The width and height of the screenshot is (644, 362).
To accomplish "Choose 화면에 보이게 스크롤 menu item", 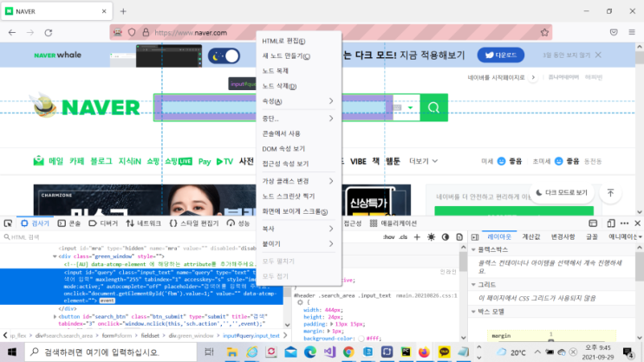I will [x=298, y=211].
